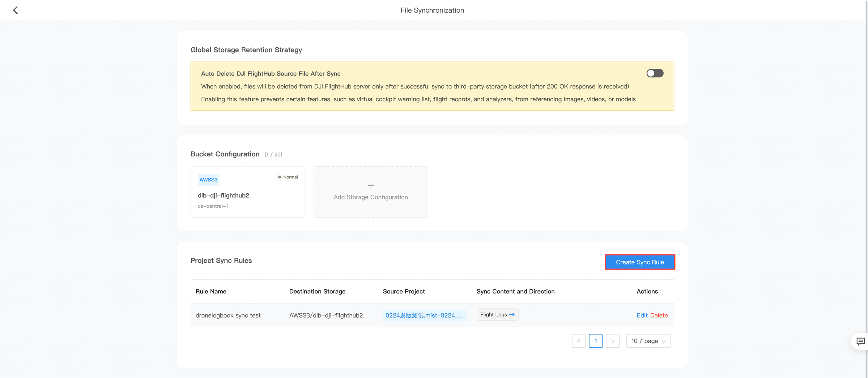Click the Rule Name column header

coord(211,291)
